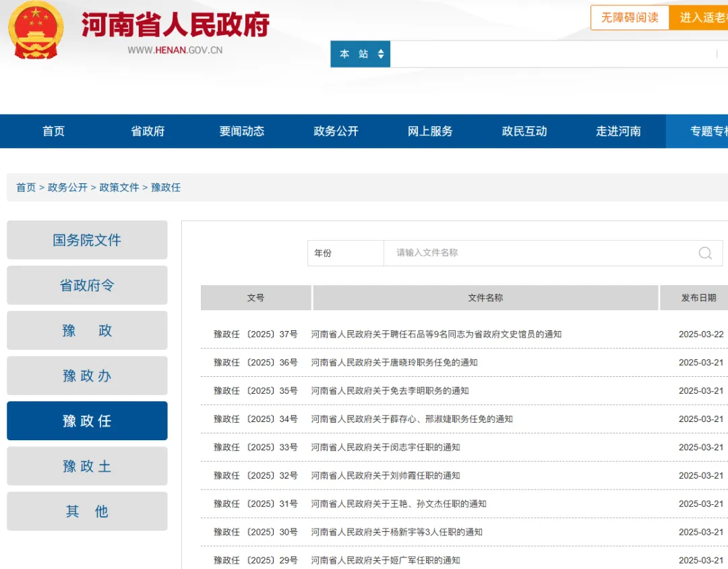Open the 豫政土 sidebar category
Screen dimensions: 728x569
87,466
